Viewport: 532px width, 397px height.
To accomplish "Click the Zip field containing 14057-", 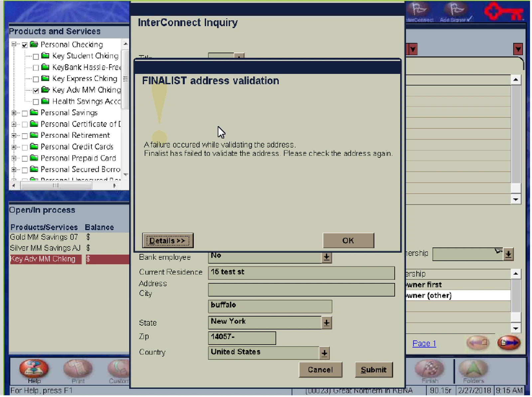I will click(x=242, y=338).
